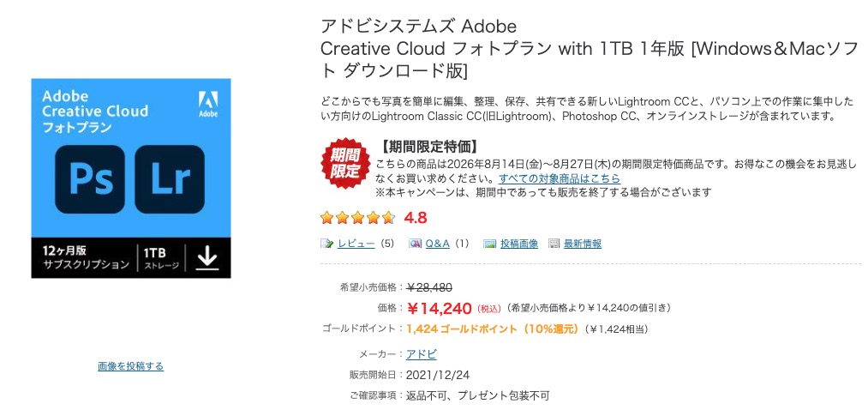Open すべての対象商品はこちら link

point(560,179)
